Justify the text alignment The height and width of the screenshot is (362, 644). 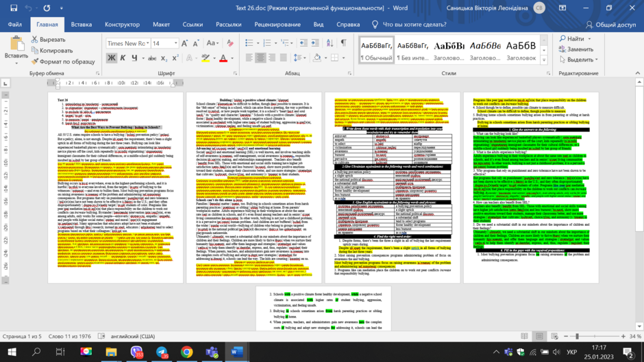[284, 58]
